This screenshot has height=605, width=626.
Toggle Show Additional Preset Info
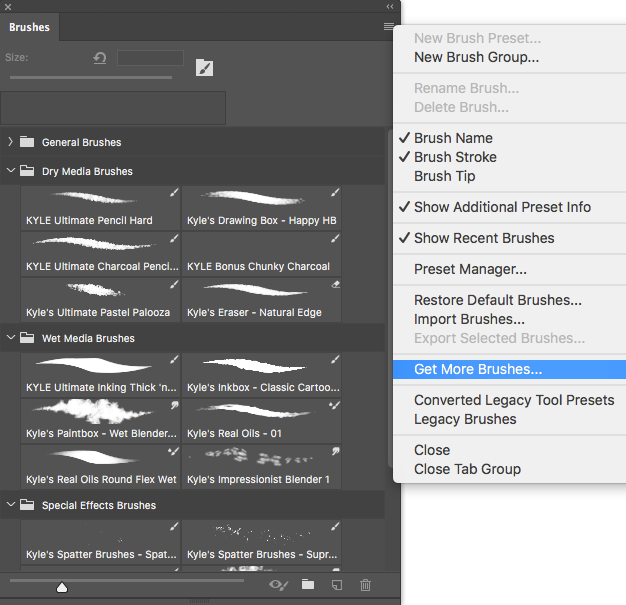(510, 207)
